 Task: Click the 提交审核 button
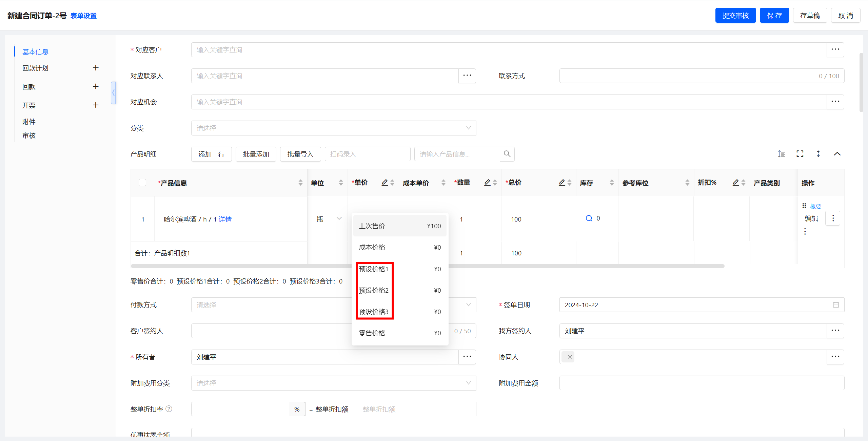tap(735, 16)
